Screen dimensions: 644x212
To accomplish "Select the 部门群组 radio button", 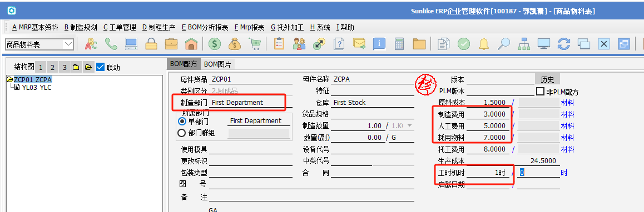I will tap(181, 133).
